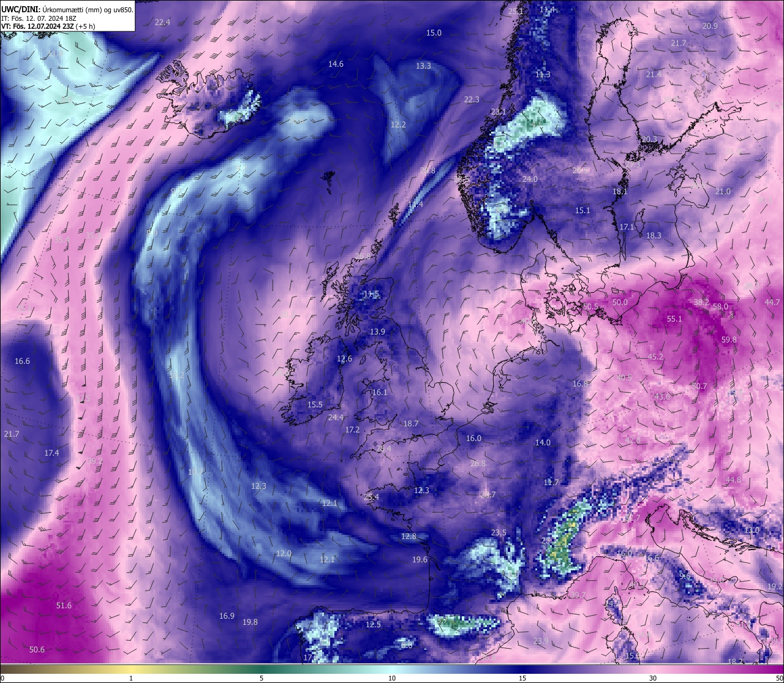Click the 18.3 value on the map
Viewport: 784px width, 683px height.
tap(654, 236)
